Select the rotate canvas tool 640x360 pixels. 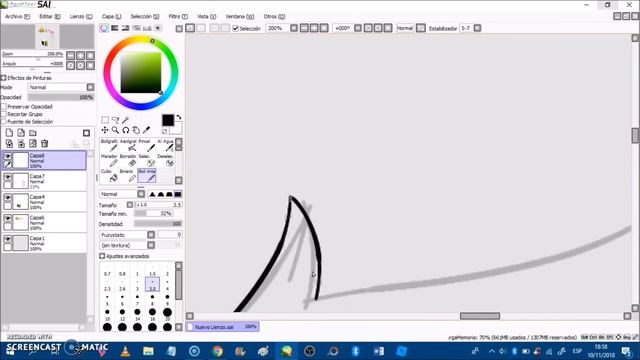pos(126,130)
